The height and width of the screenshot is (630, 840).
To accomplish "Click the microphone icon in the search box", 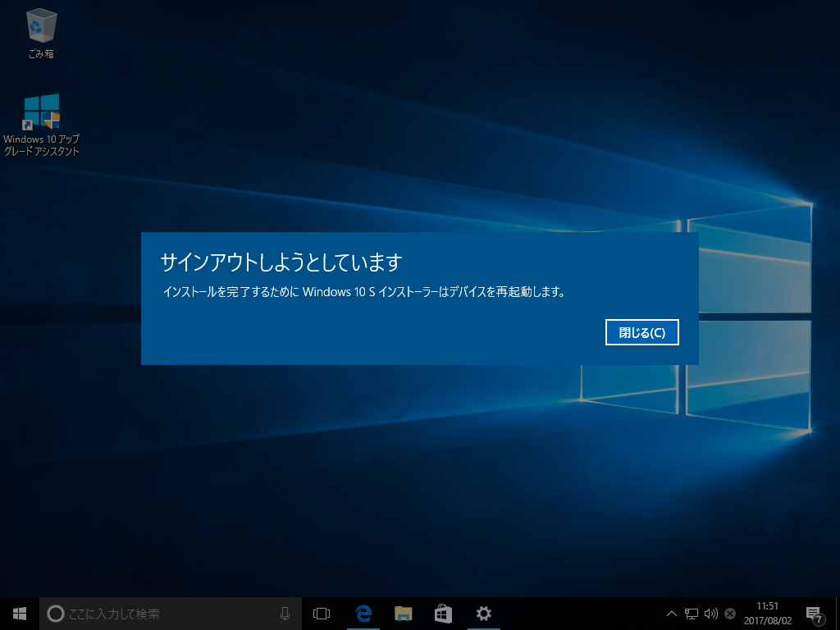I will pos(285,614).
